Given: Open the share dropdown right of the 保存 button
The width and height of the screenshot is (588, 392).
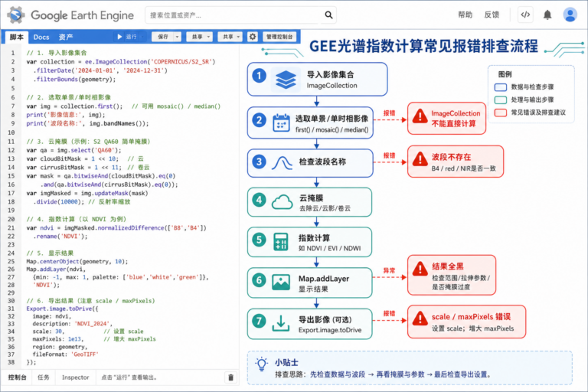Looking at the screenshot, I should click(x=199, y=37).
